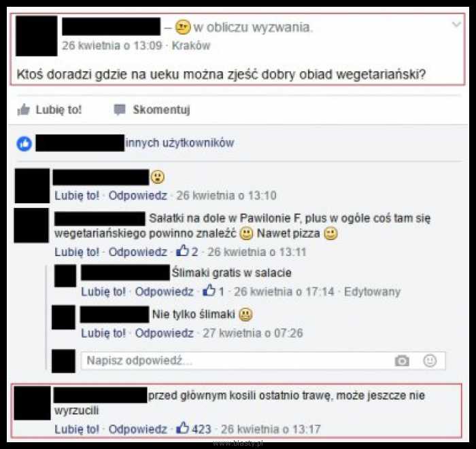Click 'innych użytkowników' to view likers

180,143
